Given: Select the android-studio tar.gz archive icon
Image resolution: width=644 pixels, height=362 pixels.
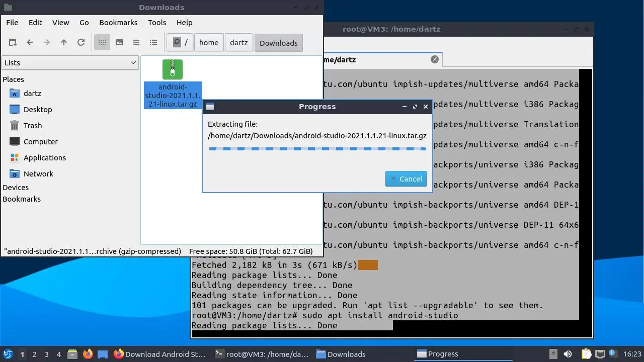Looking at the screenshot, I should [173, 69].
